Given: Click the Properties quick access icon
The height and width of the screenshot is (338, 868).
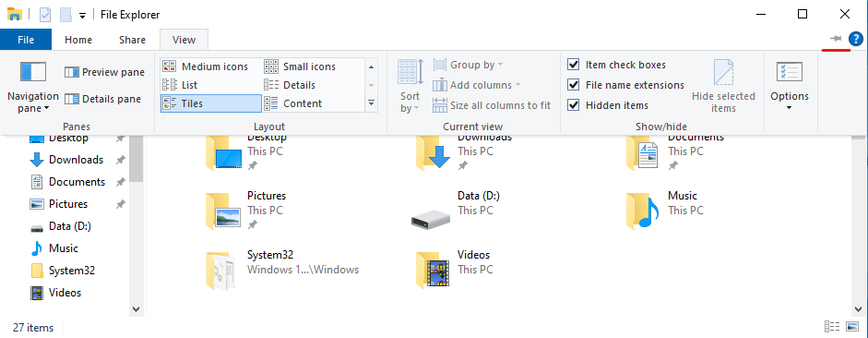Looking at the screenshot, I should 45,15.
